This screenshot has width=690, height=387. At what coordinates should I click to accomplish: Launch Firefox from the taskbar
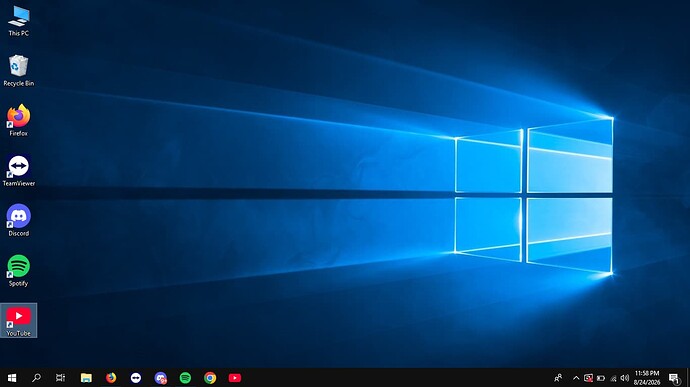point(111,378)
